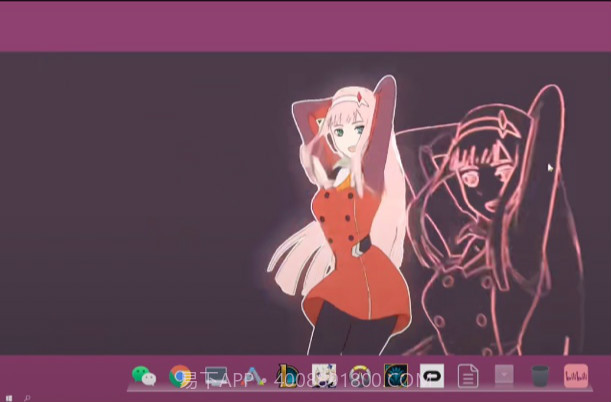The image size is (611, 402).
Task: Open the Windows Start menu
Action: pos(9,397)
